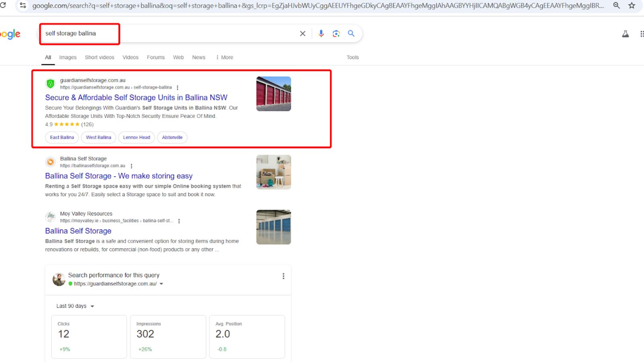Click the browser address bar URL

pyautogui.click(x=318, y=6)
